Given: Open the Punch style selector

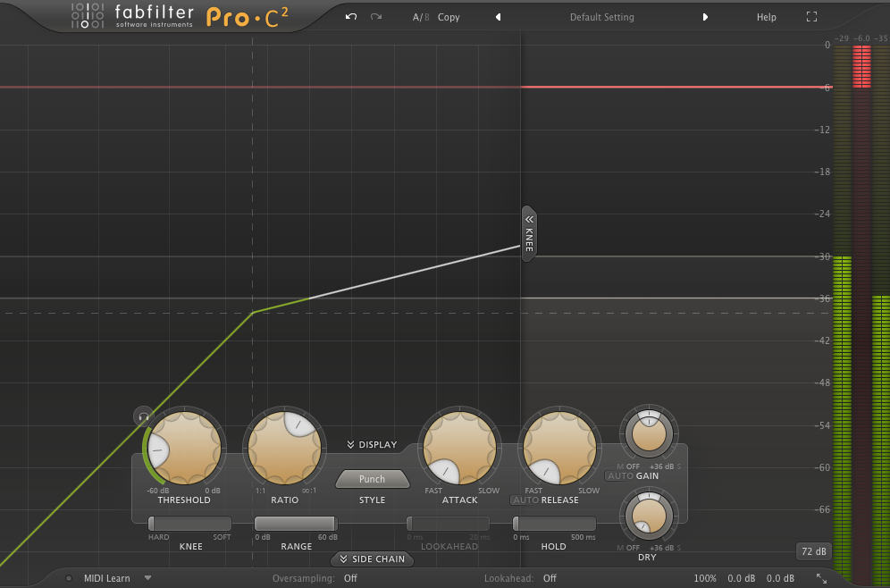Looking at the screenshot, I should 372,479.
